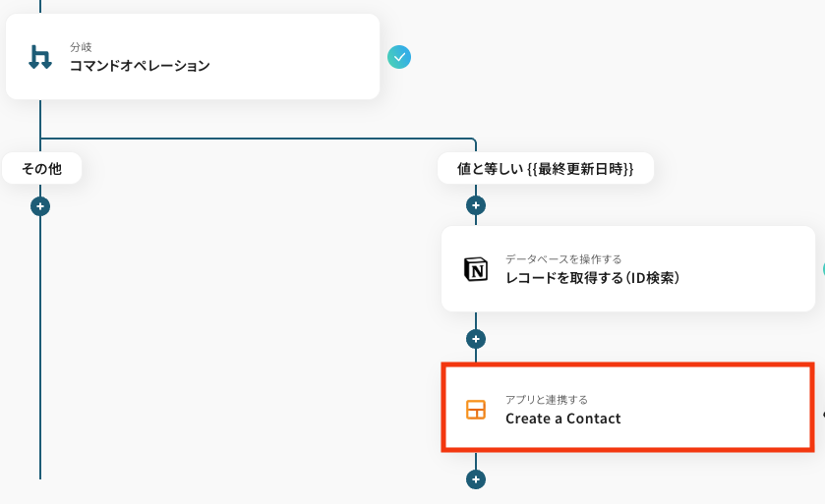
Task: Click the 分岐 label text
Action: click(81, 47)
